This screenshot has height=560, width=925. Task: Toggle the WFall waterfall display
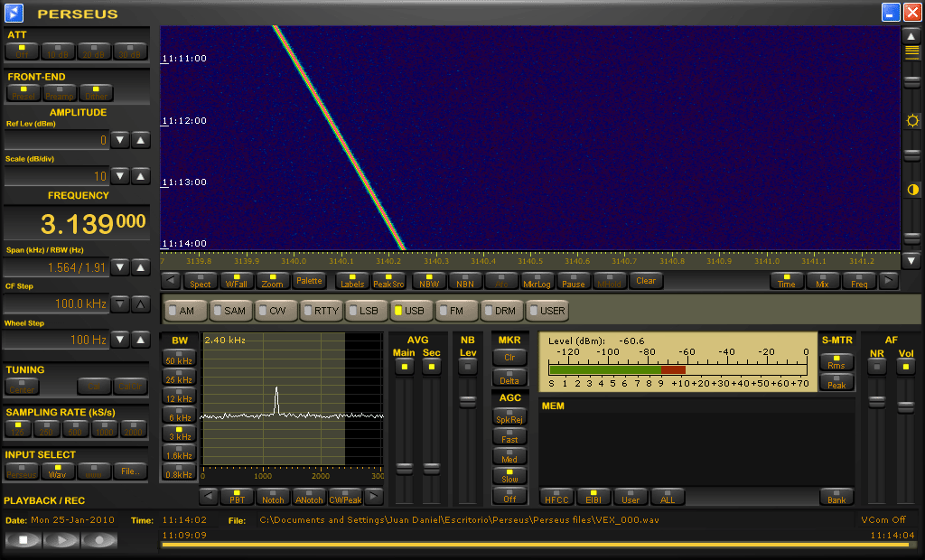coord(237,281)
